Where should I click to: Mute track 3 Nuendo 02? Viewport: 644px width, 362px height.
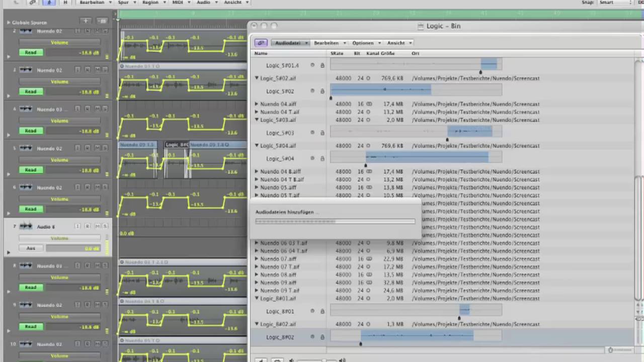pyautogui.click(x=98, y=70)
